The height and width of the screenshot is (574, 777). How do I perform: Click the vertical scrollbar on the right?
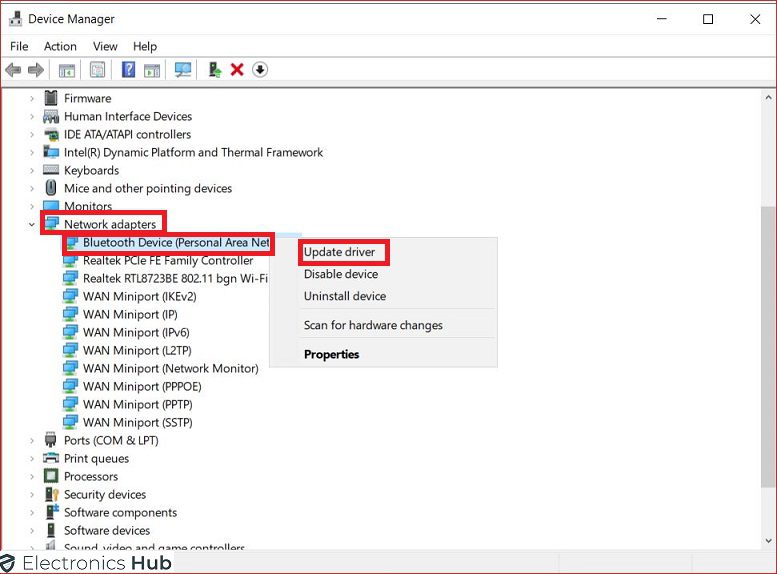click(767, 300)
